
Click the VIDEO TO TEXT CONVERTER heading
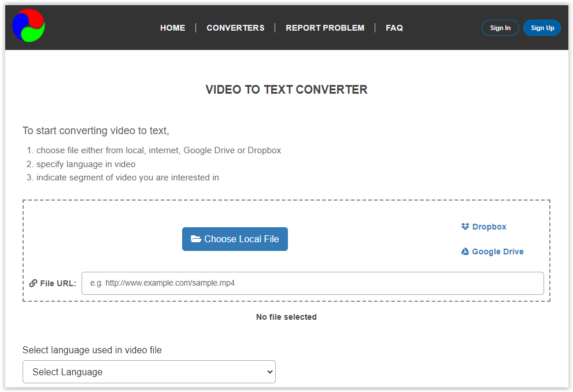(287, 90)
